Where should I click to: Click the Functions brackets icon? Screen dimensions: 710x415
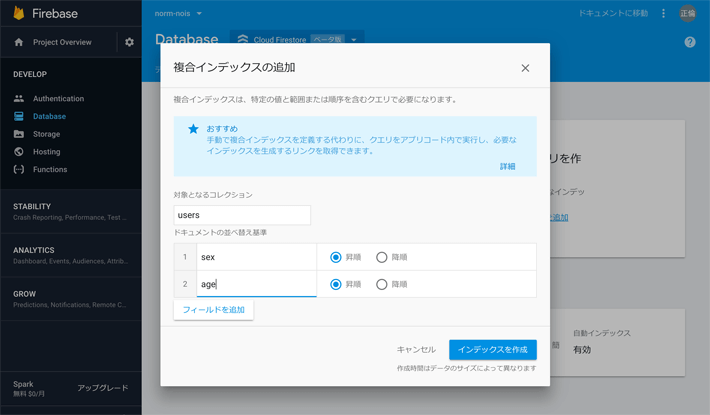pyautogui.click(x=19, y=170)
